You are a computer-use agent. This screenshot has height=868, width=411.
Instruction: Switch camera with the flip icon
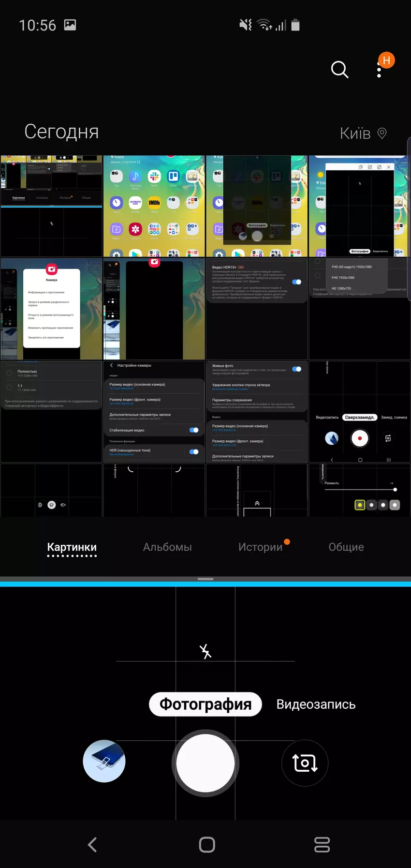(x=305, y=763)
